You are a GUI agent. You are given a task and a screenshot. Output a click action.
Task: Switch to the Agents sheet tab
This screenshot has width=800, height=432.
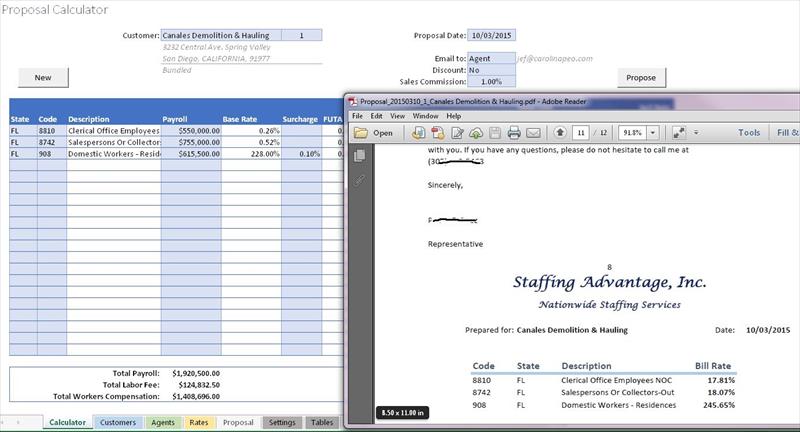coord(163,422)
